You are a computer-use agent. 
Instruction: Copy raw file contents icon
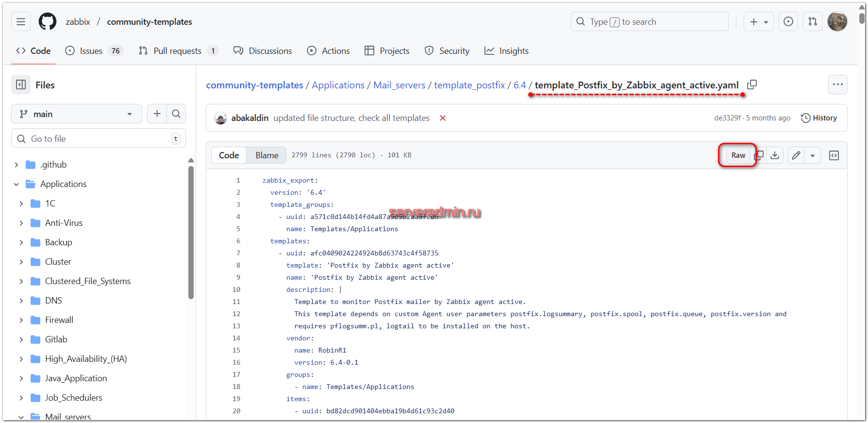759,155
